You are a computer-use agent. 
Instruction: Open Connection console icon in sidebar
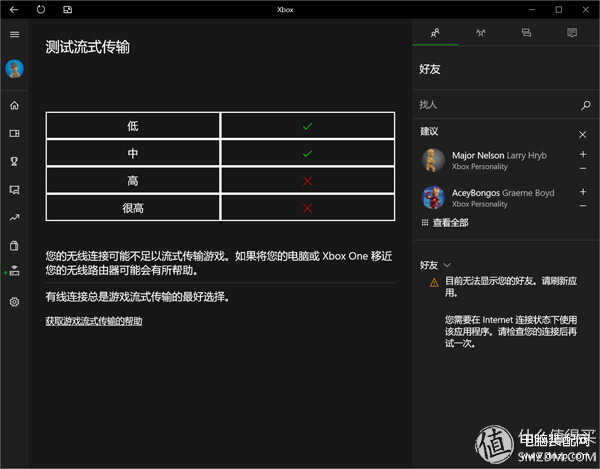pos(15,270)
